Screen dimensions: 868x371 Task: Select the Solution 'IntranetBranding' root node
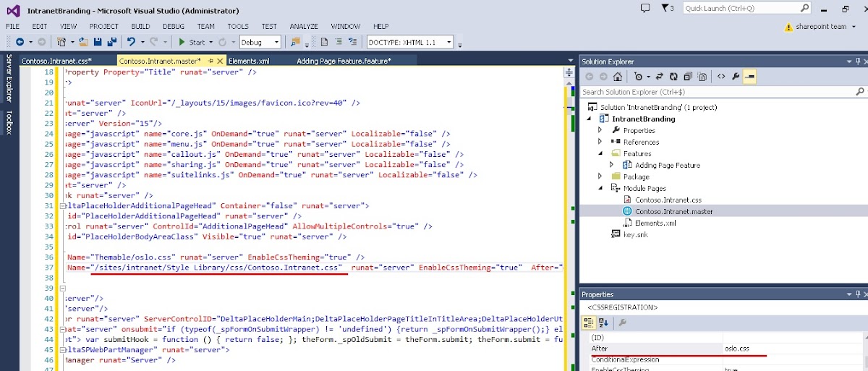point(652,107)
